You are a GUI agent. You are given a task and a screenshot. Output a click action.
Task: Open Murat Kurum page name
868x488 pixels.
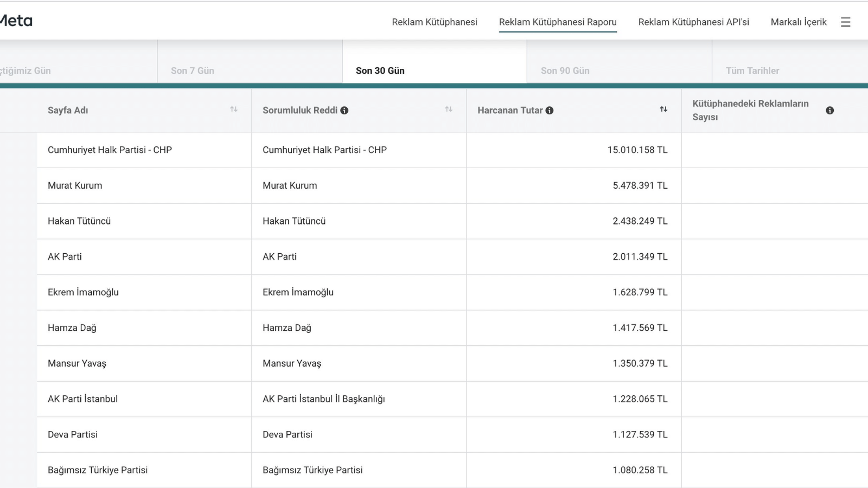click(x=75, y=185)
